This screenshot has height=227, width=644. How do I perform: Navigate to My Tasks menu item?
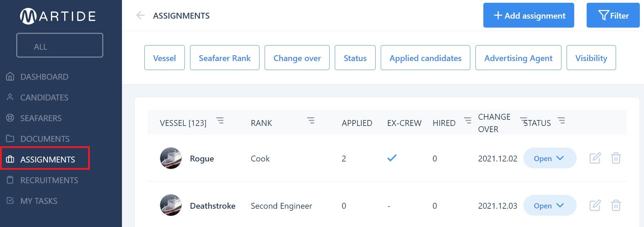[x=39, y=201]
